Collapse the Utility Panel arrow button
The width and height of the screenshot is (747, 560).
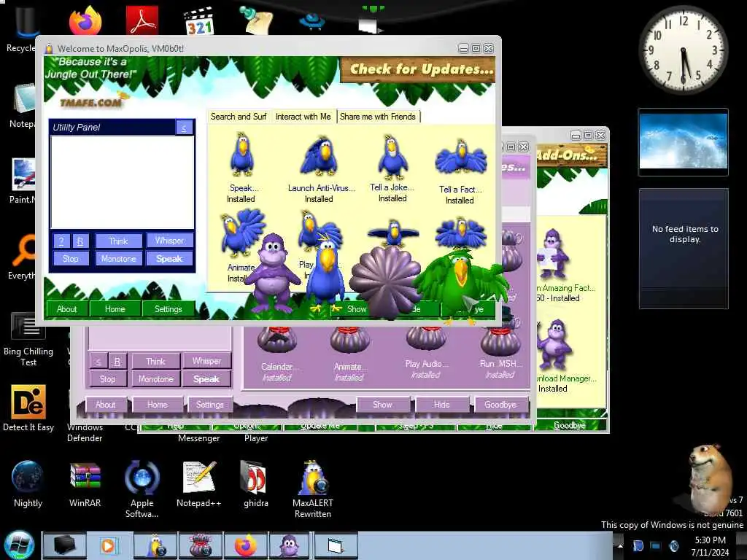(x=184, y=127)
